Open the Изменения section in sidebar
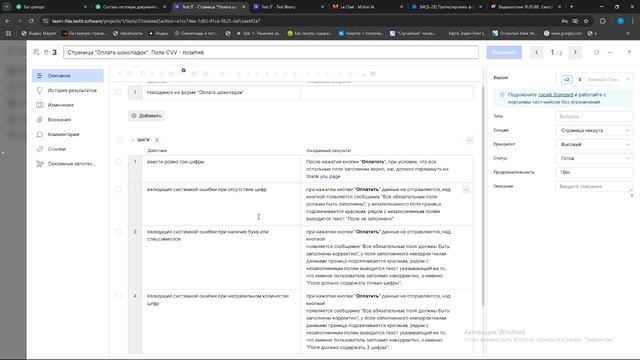Screen dimensions: 640x360 coord(68,105)
